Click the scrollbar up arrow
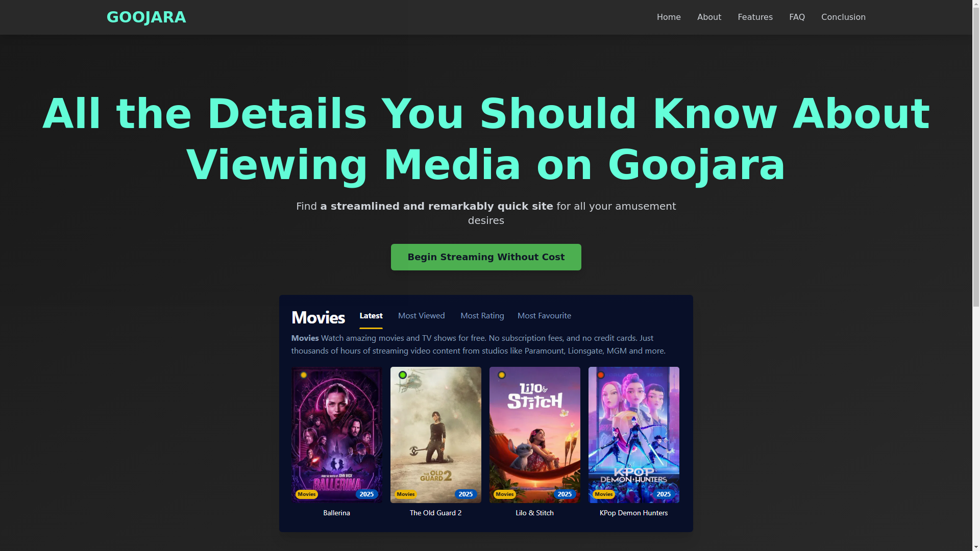980x551 pixels. [x=976, y=4]
